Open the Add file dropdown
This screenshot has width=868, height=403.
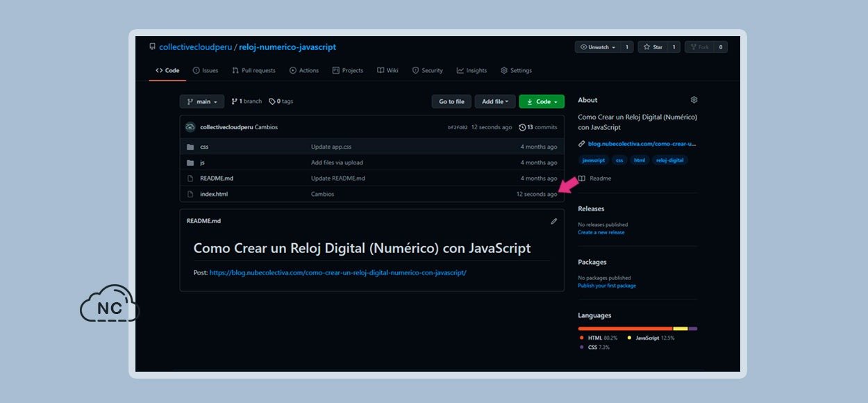point(495,101)
